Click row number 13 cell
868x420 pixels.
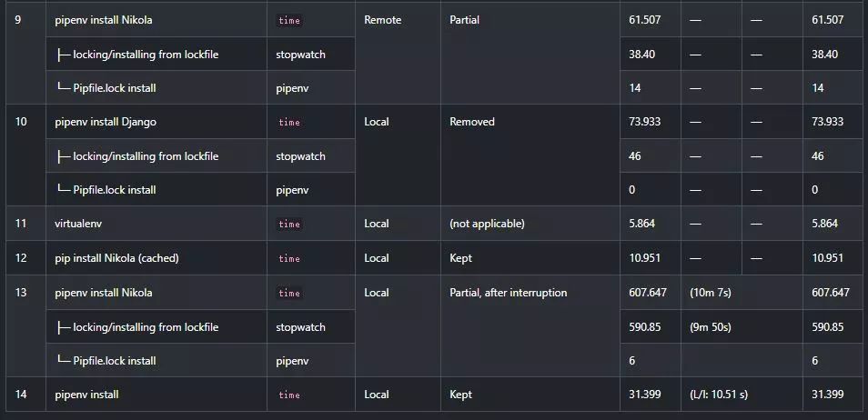pyautogui.click(x=22, y=293)
